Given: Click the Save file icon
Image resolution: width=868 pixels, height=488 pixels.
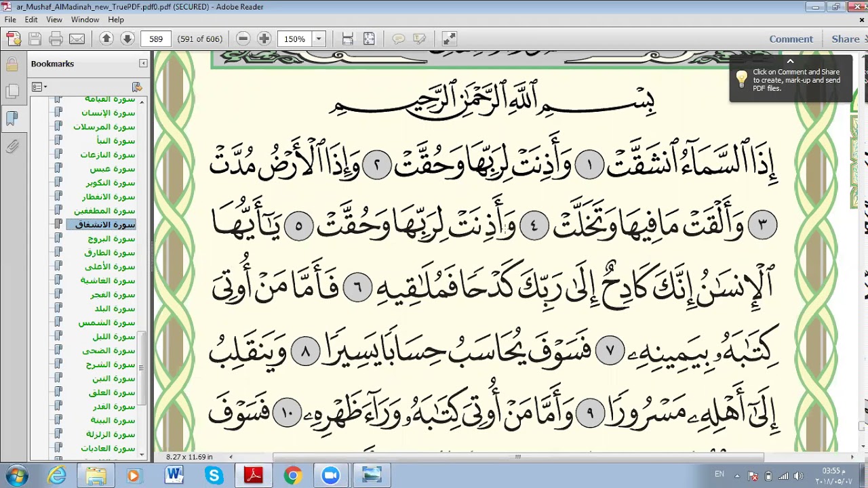Looking at the screenshot, I should 35,39.
